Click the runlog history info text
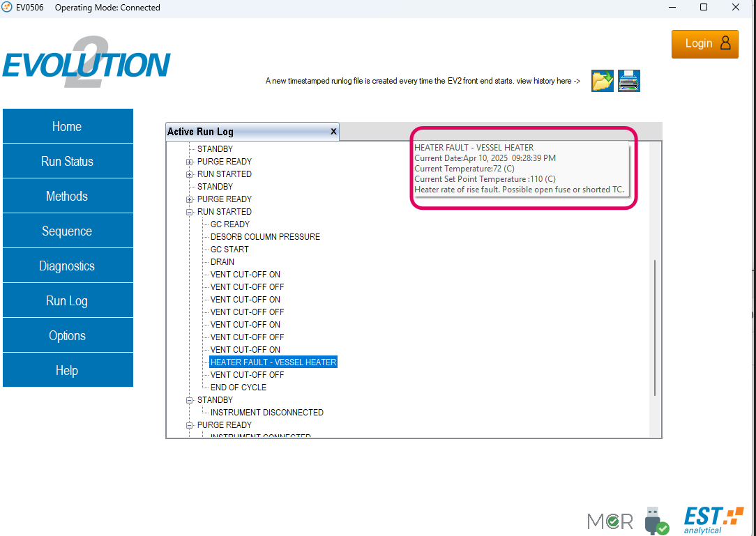 (x=423, y=81)
